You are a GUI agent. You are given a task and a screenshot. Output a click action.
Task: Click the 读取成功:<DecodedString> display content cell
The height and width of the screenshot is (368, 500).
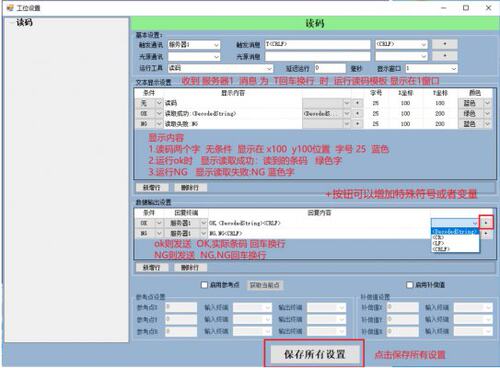point(233,114)
